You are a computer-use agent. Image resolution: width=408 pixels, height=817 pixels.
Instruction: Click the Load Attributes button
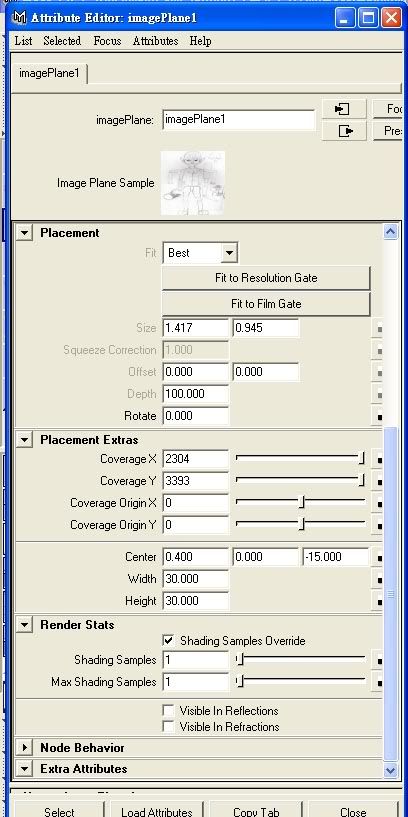156,810
